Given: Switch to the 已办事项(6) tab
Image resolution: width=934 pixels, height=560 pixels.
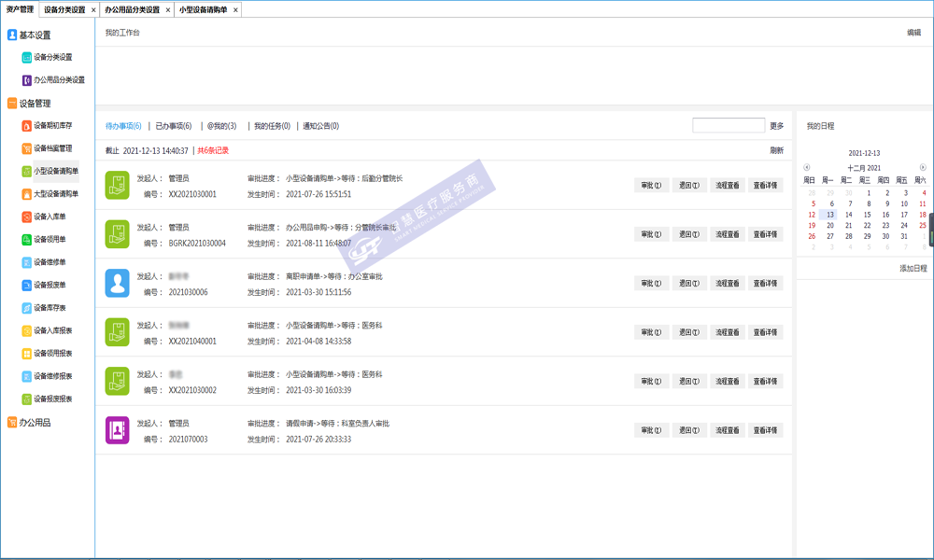Looking at the screenshot, I should pos(173,126).
